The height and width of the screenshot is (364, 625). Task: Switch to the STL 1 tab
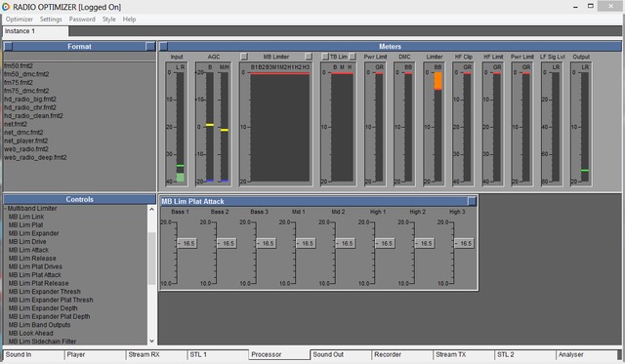pos(218,354)
